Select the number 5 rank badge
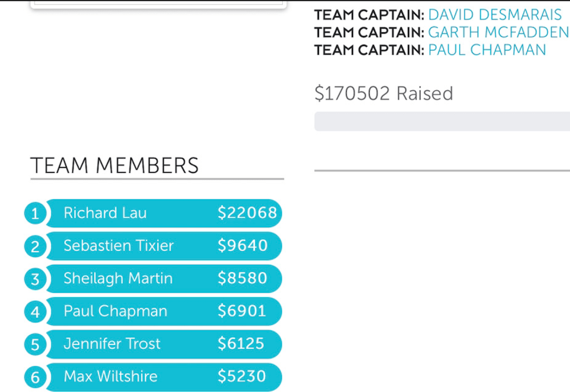This screenshot has width=570, height=392. tap(35, 345)
